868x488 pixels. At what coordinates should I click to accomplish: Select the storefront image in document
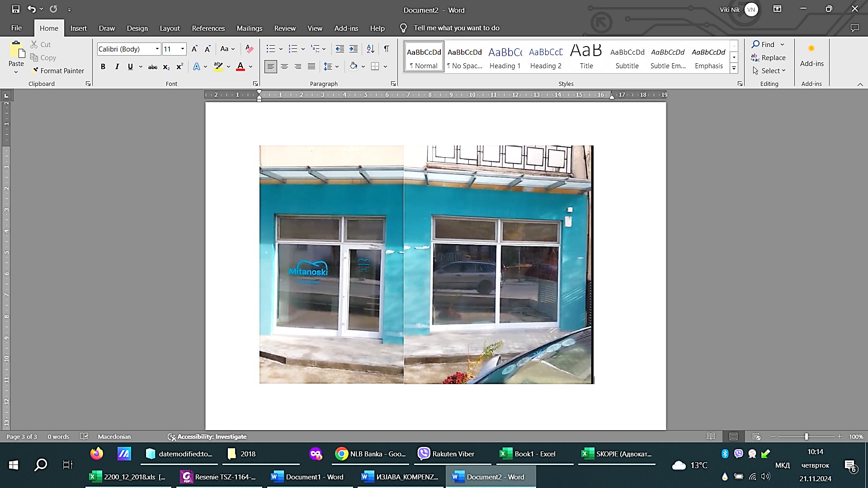click(426, 264)
